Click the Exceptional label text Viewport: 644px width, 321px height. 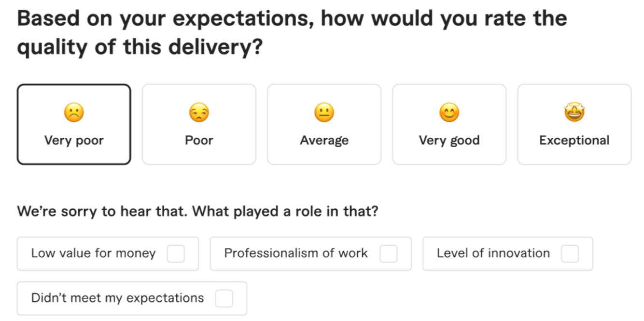pyautogui.click(x=574, y=140)
